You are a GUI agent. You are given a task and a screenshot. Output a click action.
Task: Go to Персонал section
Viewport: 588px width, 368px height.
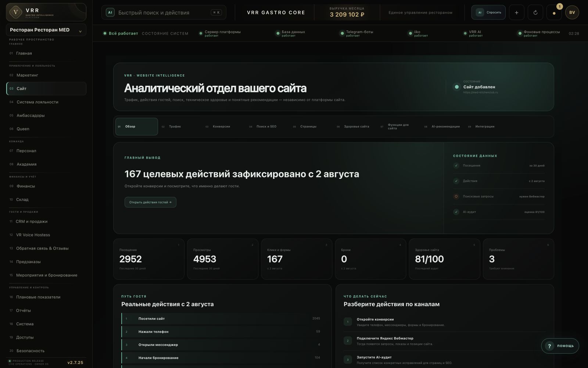46,151
